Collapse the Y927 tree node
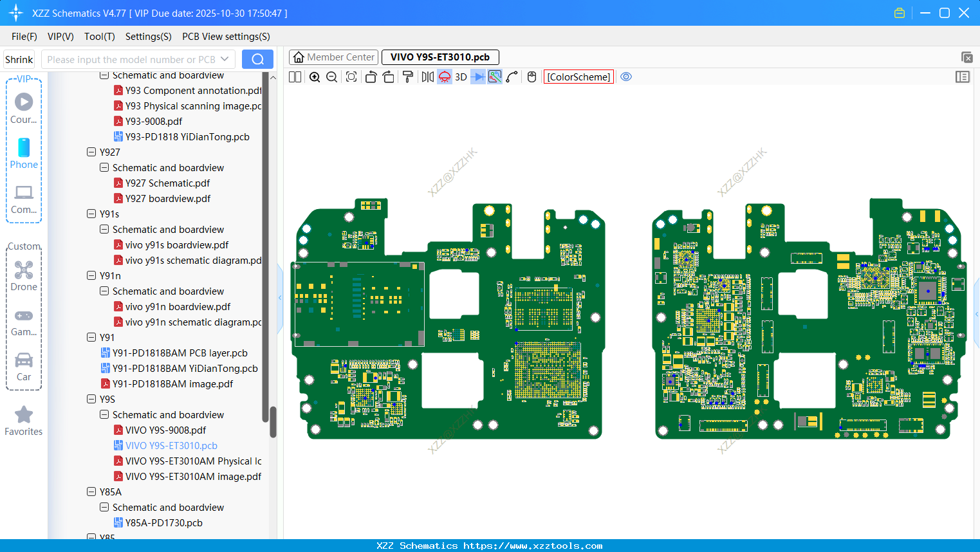 click(x=91, y=152)
